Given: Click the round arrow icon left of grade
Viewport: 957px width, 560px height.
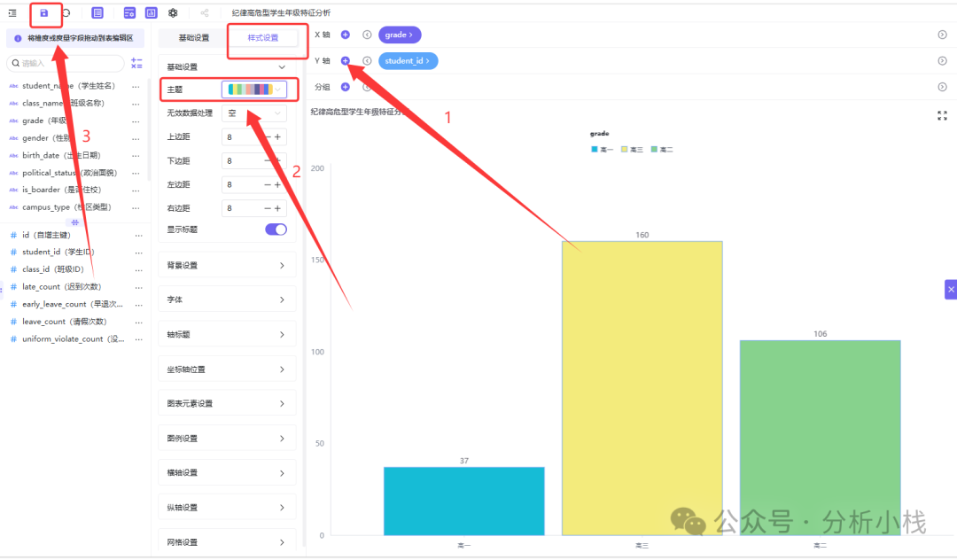Looking at the screenshot, I should click(367, 35).
